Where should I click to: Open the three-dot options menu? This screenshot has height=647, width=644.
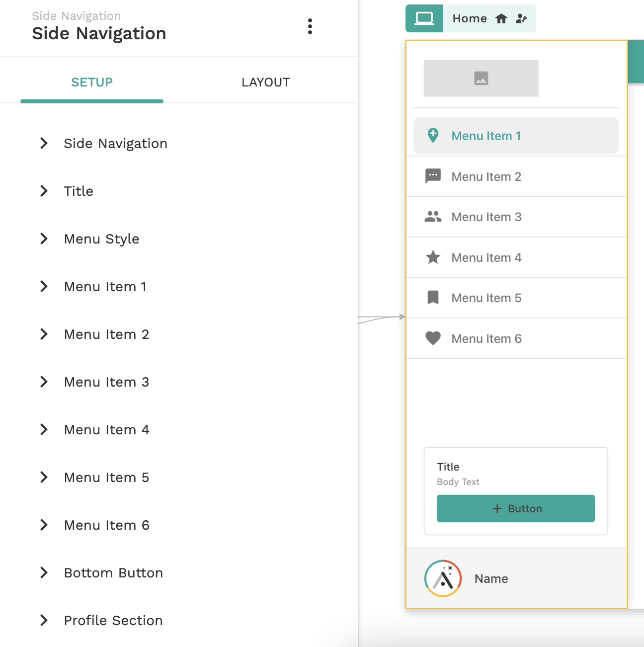310,26
